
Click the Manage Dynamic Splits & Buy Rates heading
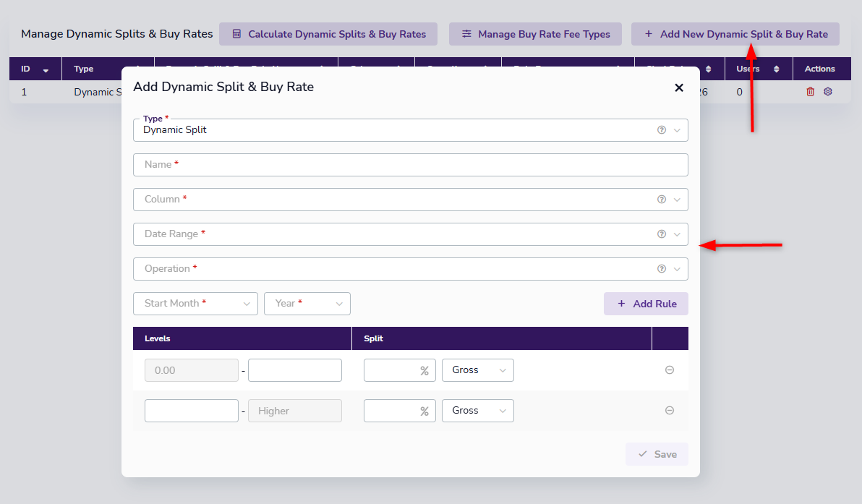117,34
